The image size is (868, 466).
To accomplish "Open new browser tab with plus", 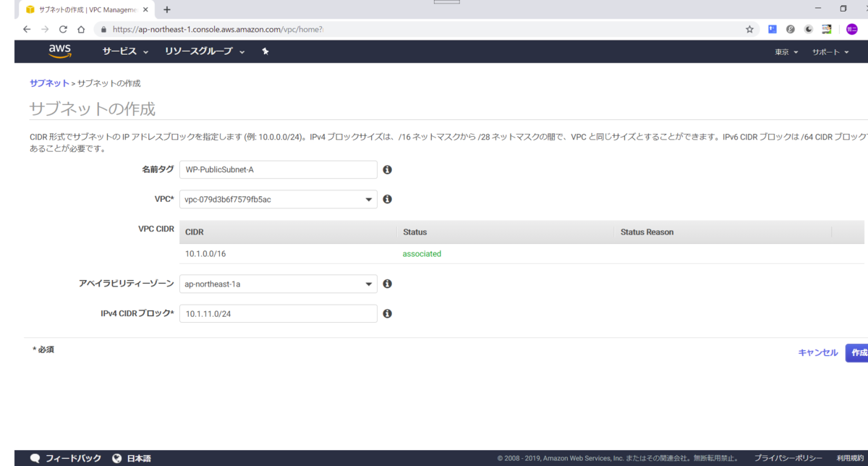I will click(x=167, y=9).
